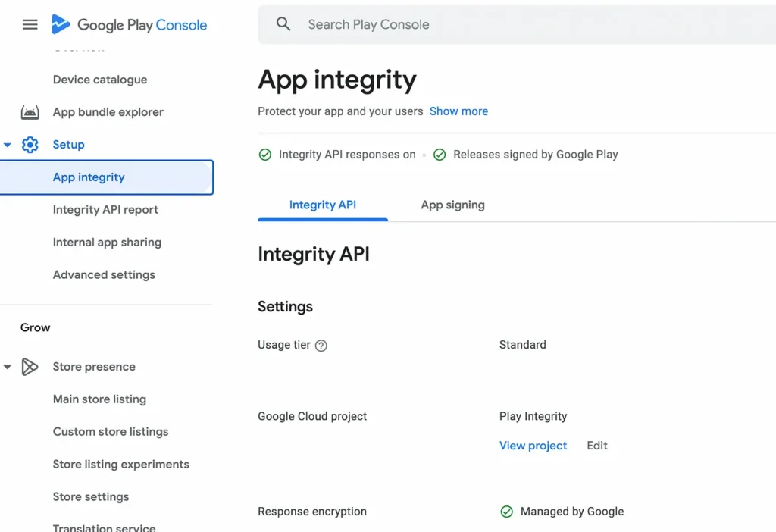Image resolution: width=776 pixels, height=532 pixels.
Task: Click the Managed by Google checkmark icon
Action: point(507,512)
